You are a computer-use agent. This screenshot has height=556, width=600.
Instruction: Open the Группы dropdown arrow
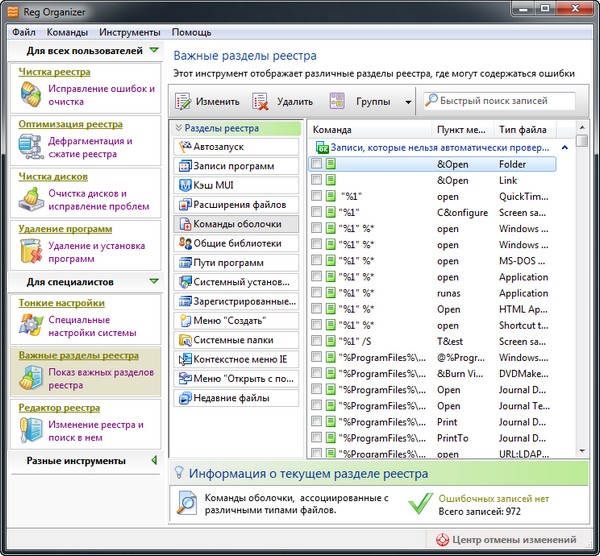point(408,101)
